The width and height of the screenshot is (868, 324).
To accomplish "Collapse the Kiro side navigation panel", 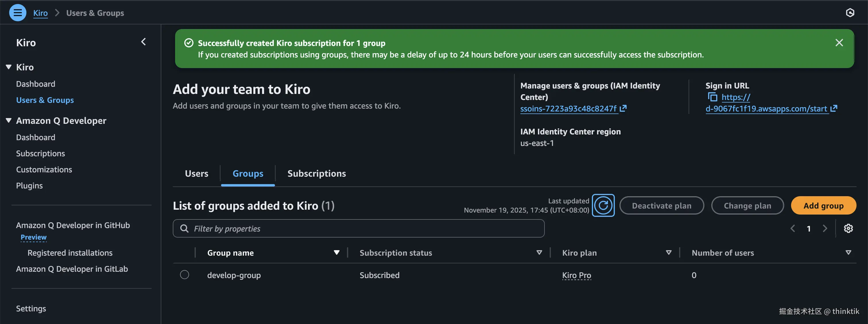I will (144, 42).
